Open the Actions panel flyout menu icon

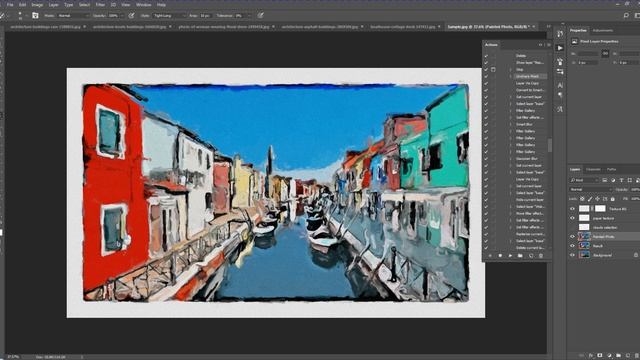pos(549,45)
